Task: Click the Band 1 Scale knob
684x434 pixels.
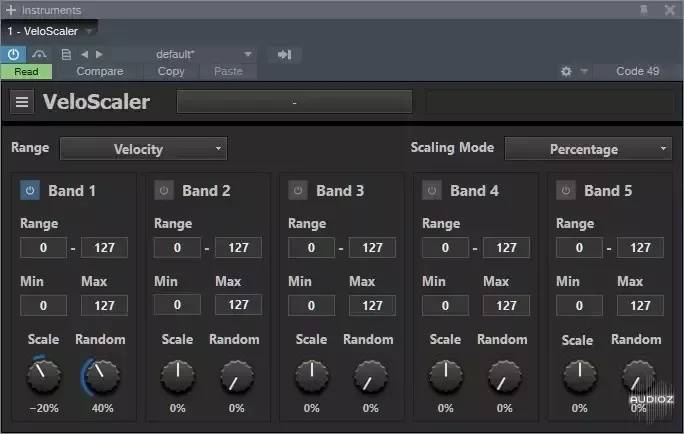Action: tap(44, 376)
